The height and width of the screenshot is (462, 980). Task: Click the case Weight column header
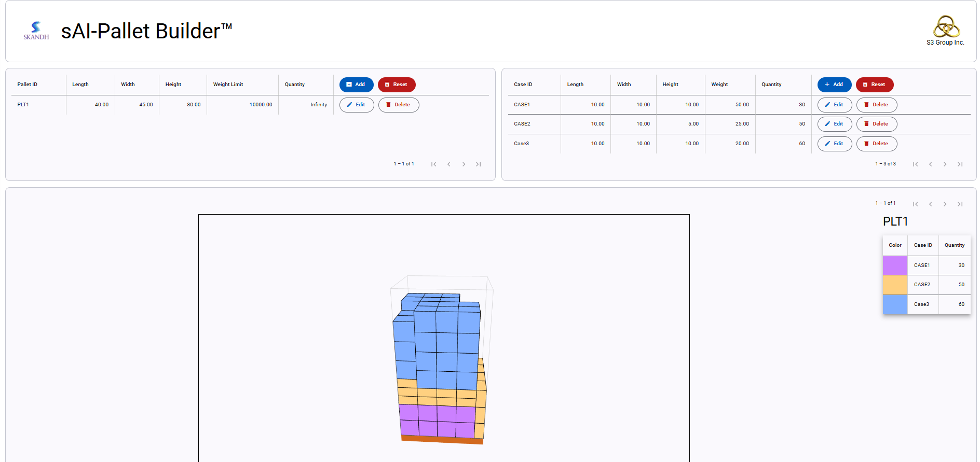coord(719,85)
